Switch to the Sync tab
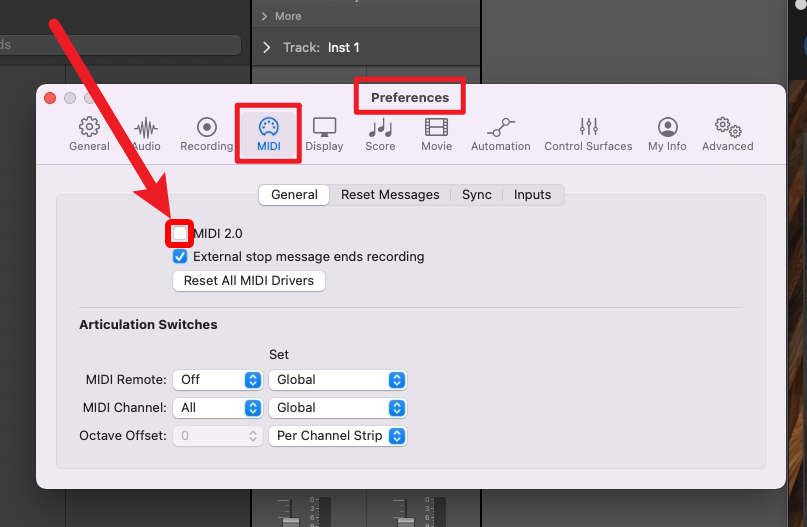The width and height of the screenshot is (807, 527). click(x=476, y=195)
